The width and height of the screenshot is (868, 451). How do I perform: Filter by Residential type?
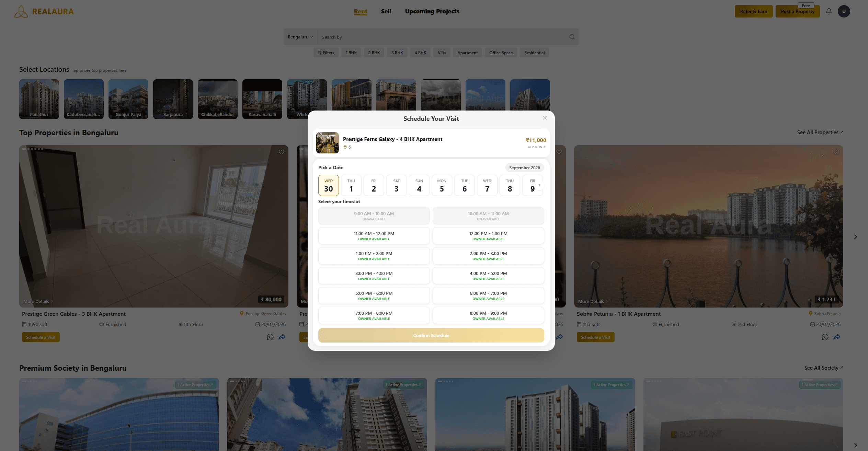click(x=534, y=53)
